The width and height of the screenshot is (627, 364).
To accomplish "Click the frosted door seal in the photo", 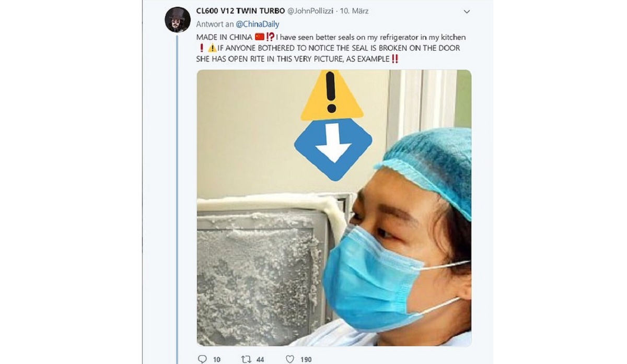I will [272, 205].
